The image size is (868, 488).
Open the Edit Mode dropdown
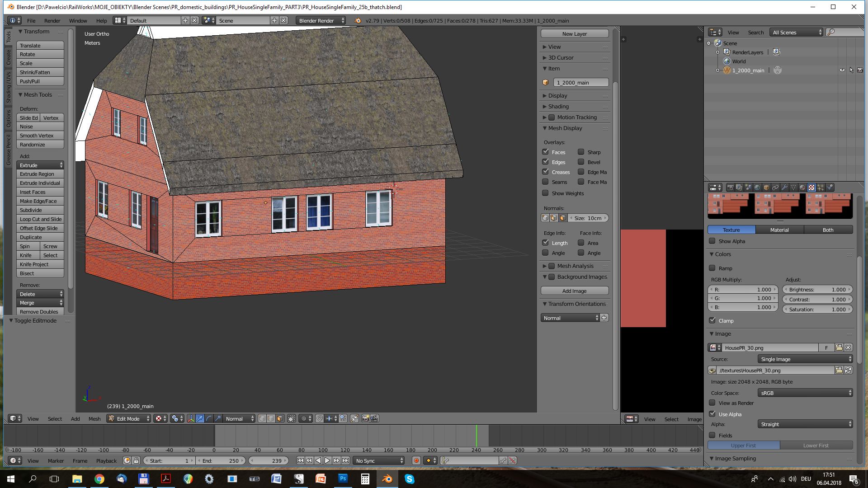tap(129, 418)
